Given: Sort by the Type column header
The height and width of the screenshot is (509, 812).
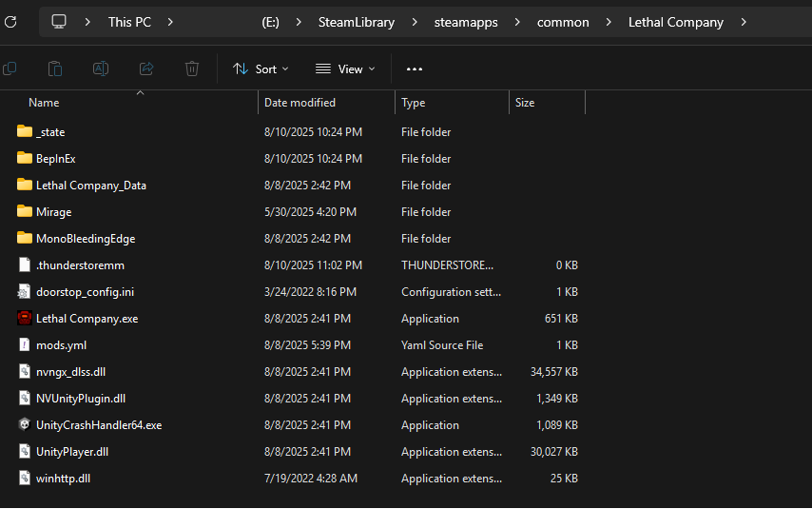Looking at the screenshot, I should pos(414,103).
